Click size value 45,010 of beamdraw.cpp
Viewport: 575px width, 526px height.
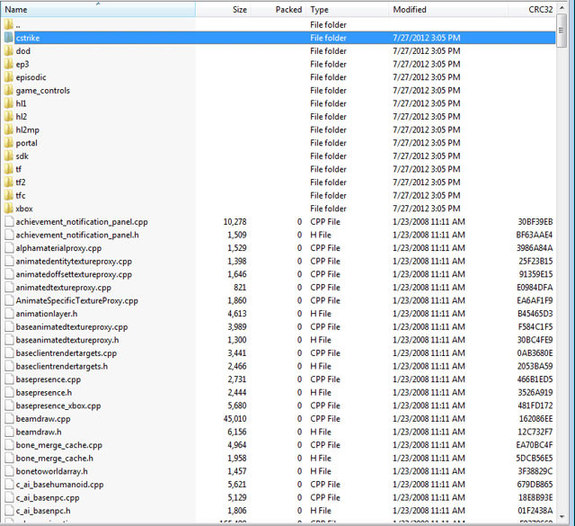[x=235, y=419]
